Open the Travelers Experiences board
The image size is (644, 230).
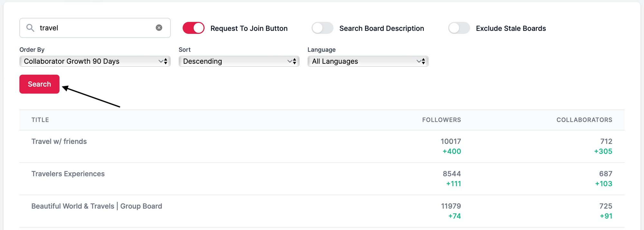point(68,174)
